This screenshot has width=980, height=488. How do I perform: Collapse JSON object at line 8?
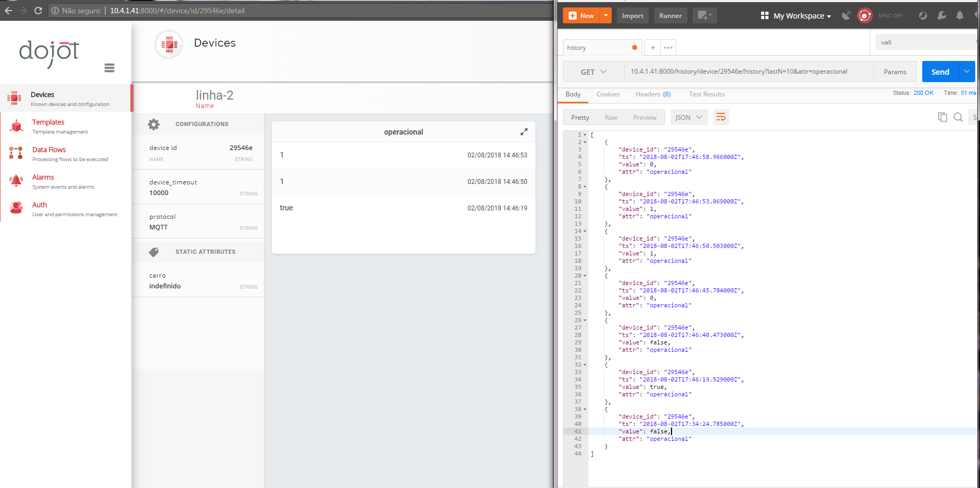pos(585,187)
